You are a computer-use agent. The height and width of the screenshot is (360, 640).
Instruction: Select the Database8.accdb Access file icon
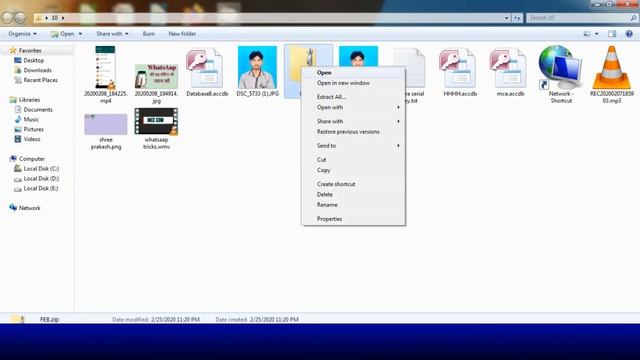pyautogui.click(x=205, y=68)
